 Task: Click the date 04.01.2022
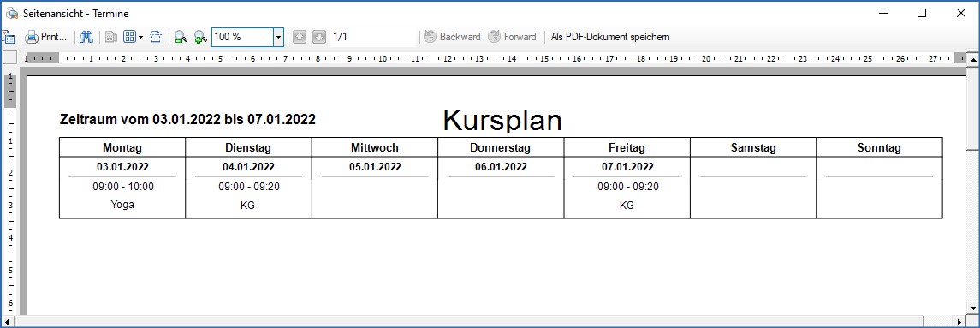click(249, 167)
